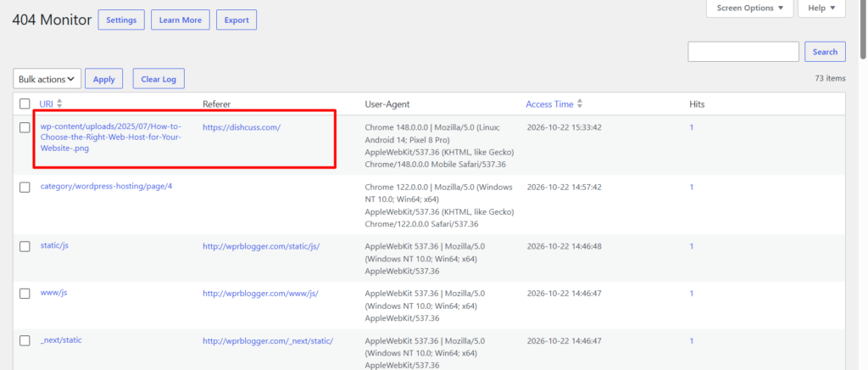Open the wprblogger.com/_next/static/ referer link
The height and width of the screenshot is (370, 868).
point(267,341)
